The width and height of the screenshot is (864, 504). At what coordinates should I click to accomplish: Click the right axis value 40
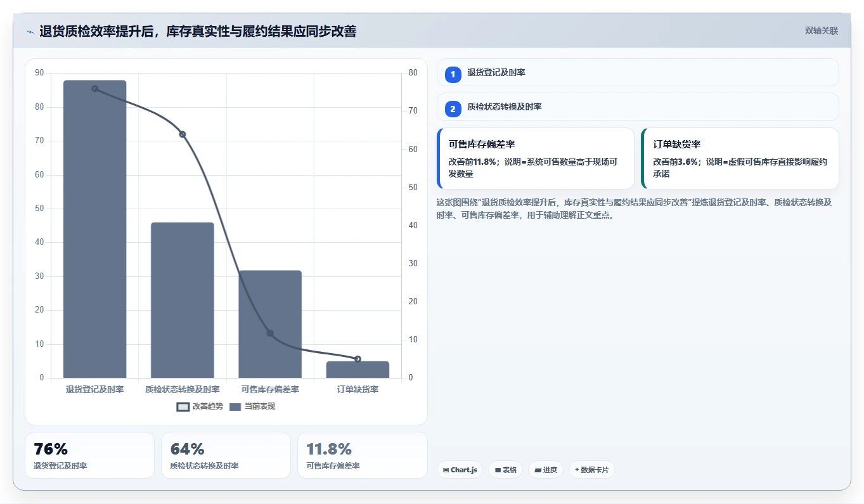[x=413, y=226]
